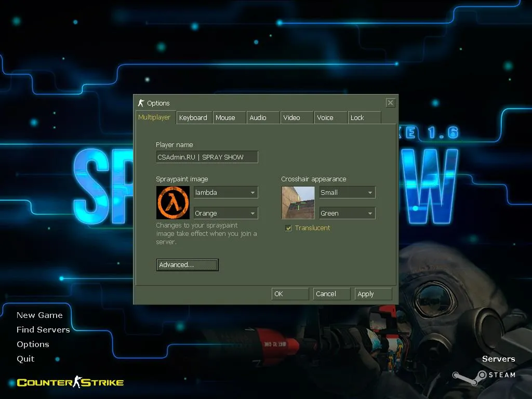
Task: Toggle the Translucent crosshair checkbox
Action: coord(288,228)
